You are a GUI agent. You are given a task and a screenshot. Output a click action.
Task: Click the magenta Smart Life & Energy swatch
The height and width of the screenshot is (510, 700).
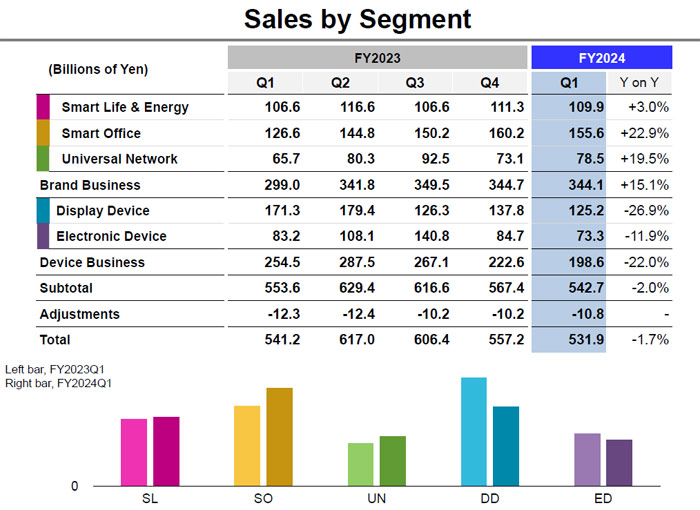43,107
